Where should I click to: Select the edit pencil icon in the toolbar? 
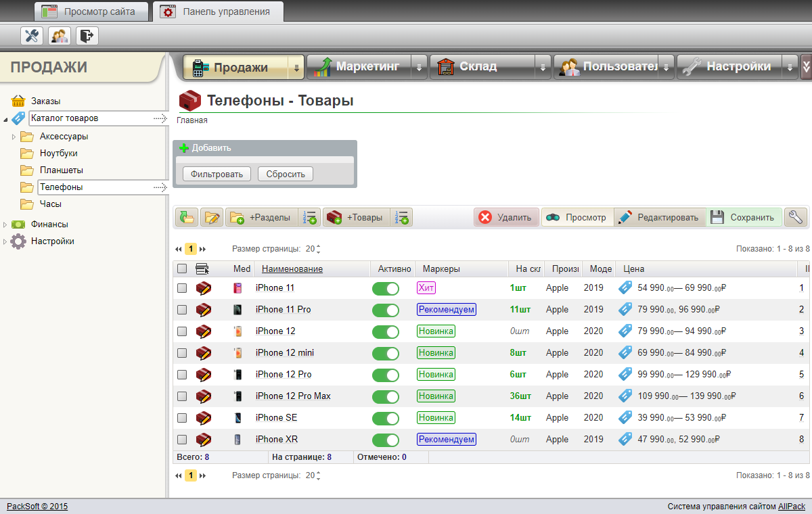click(212, 217)
